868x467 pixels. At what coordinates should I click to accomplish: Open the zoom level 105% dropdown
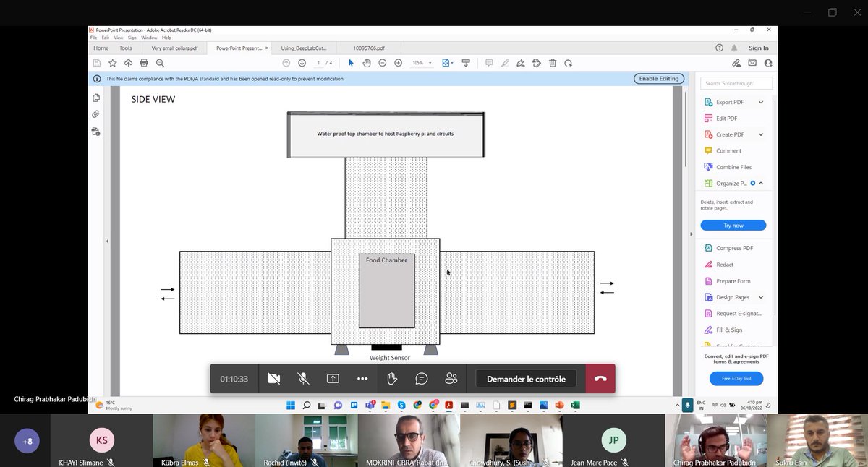422,63
